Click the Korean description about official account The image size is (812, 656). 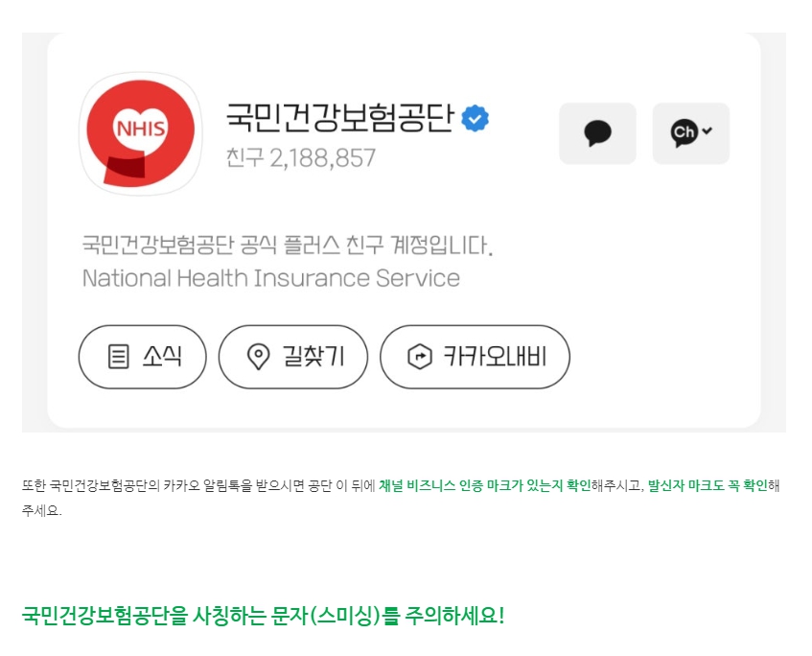pos(288,246)
